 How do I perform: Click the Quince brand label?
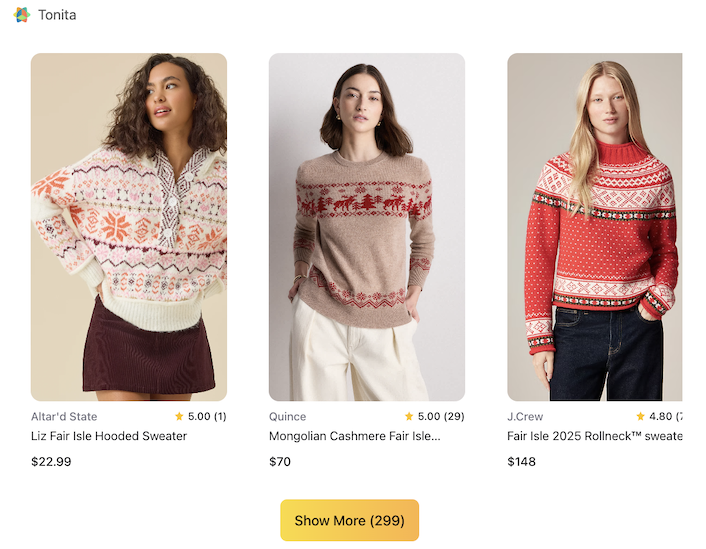pos(288,416)
